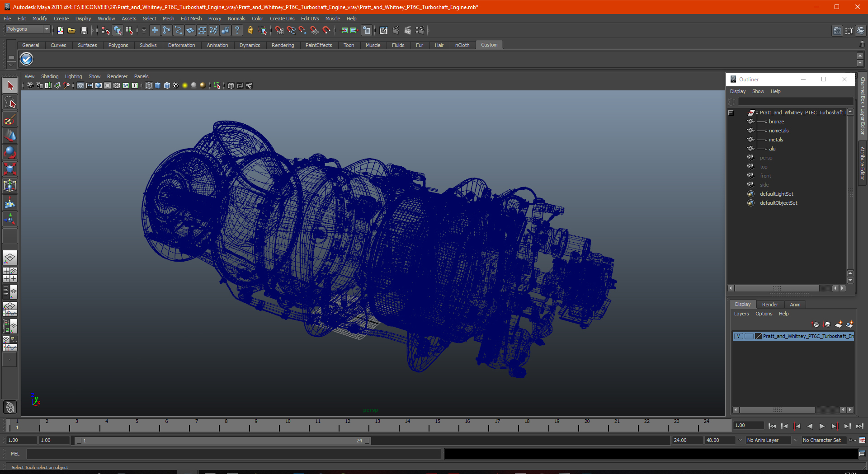Toggle use all lights yellow sphere icon
Viewport: 868px width, 474px height.
coord(185,85)
